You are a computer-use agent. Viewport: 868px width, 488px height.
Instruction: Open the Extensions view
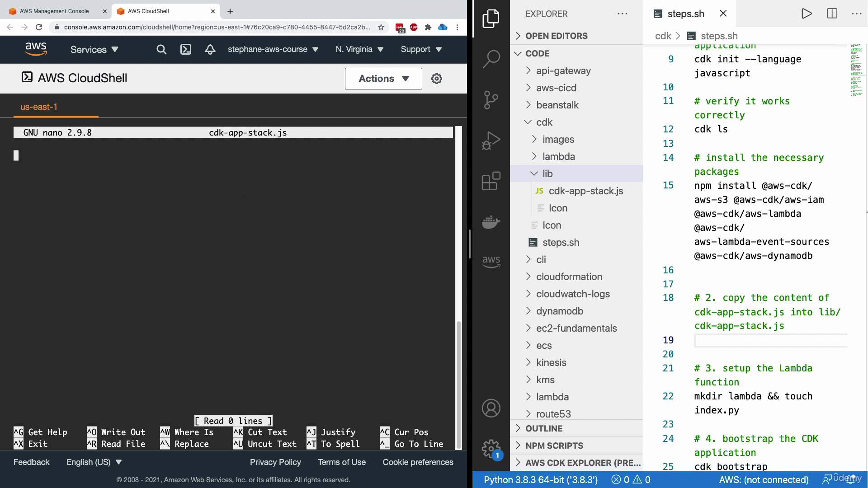[x=491, y=181]
